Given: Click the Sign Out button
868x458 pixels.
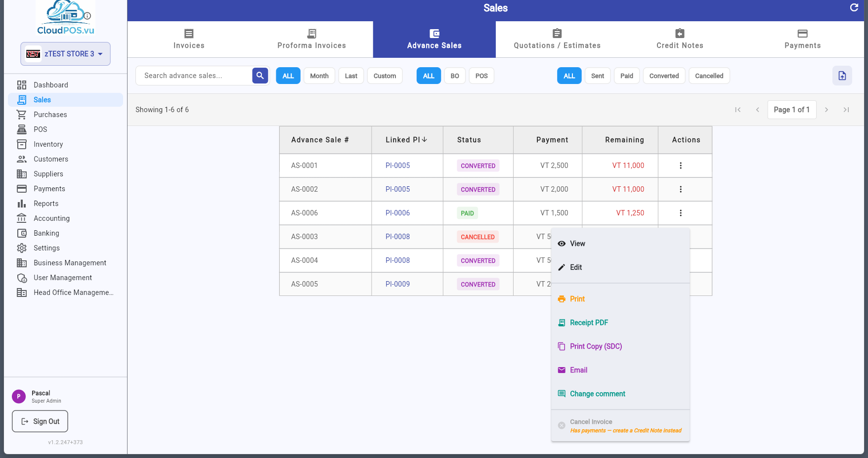Looking at the screenshot, I should click(x=40, y=421).
